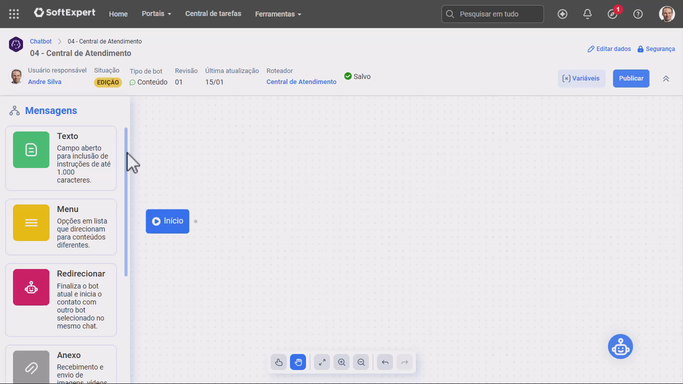Collapse the header details double chevron
This screenshot has width=683, height=384.
(666, 79)
